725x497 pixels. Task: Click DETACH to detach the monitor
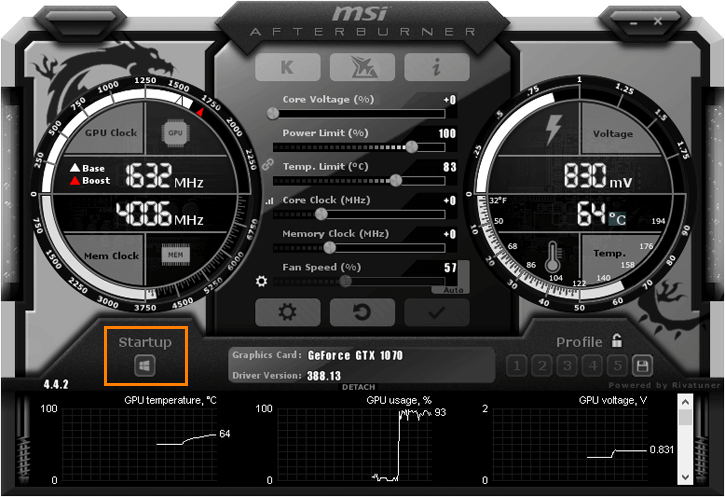pos(358,387)
